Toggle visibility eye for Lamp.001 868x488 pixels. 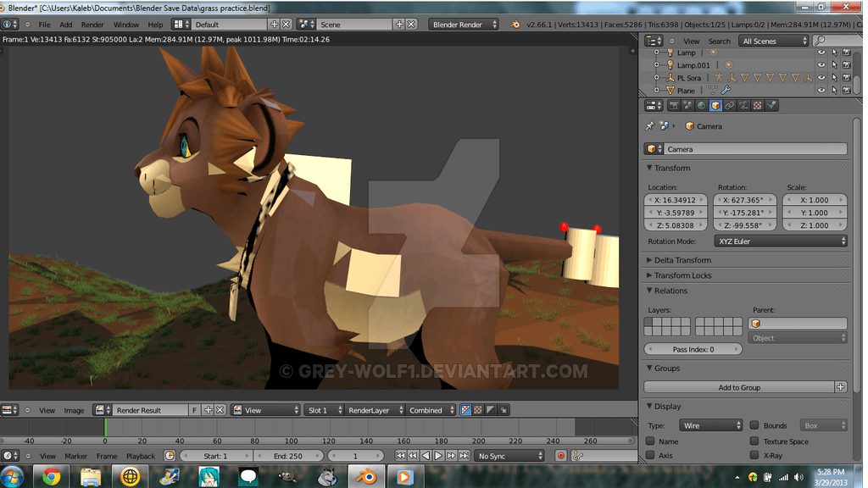(x=821, y=65)
